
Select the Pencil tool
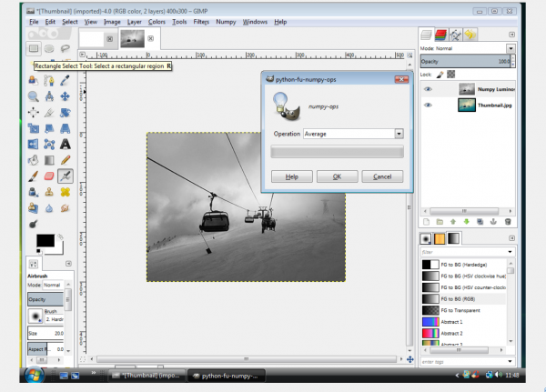click(66, 160)
